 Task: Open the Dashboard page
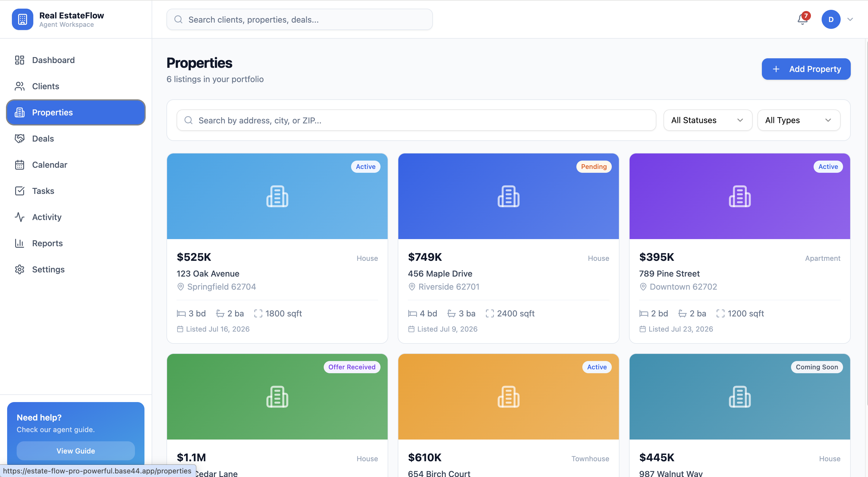pos(76,60)
